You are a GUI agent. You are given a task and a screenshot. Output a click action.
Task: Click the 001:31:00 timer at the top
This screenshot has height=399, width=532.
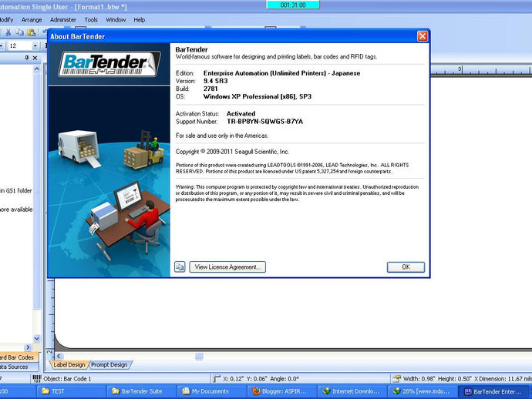pyautogui.click(x=293, y=5)
